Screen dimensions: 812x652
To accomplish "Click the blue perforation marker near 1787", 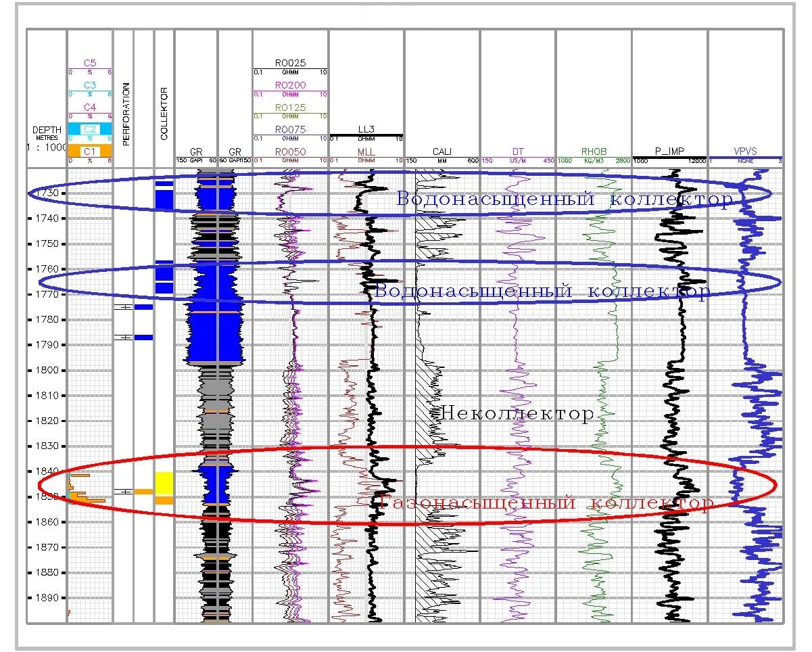I will (143, 337).
